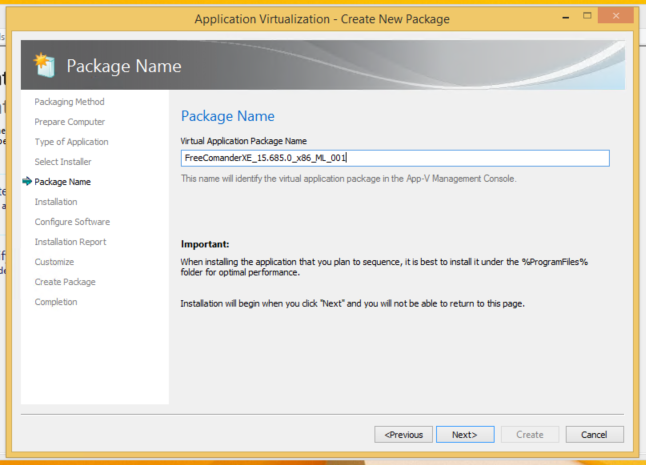Screen dimensions: 646x465
Task: Close the Create New Package window
Action: coord(617,17)
